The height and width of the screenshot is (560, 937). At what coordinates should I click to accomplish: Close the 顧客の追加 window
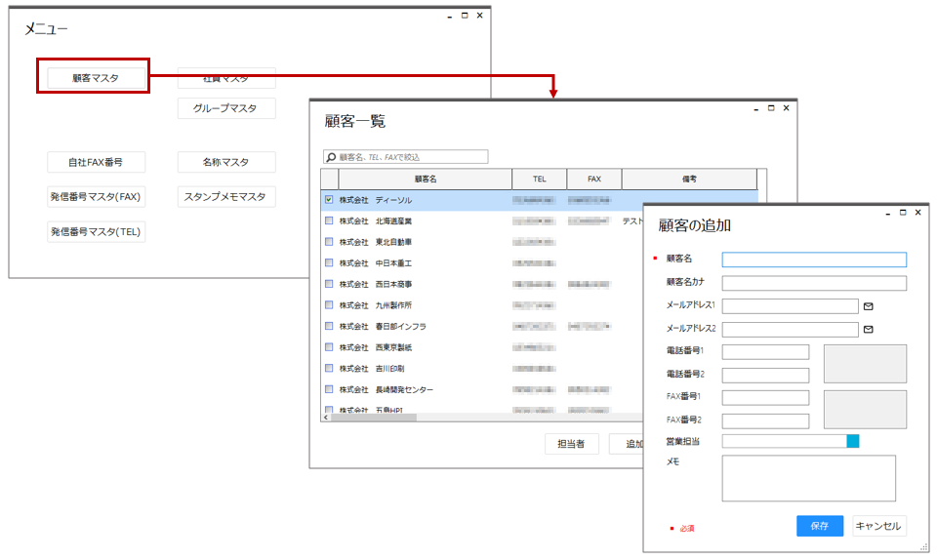(x=917, y=213)
